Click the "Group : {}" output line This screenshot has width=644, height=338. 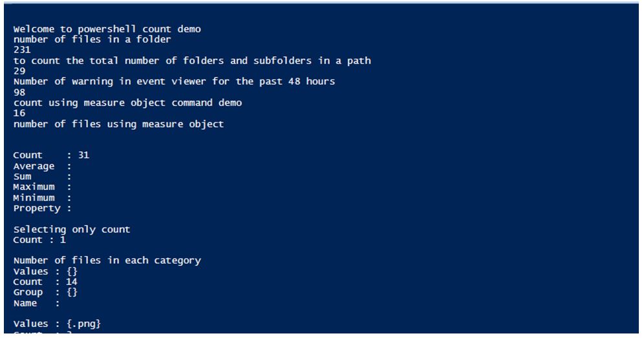[45, 292]
